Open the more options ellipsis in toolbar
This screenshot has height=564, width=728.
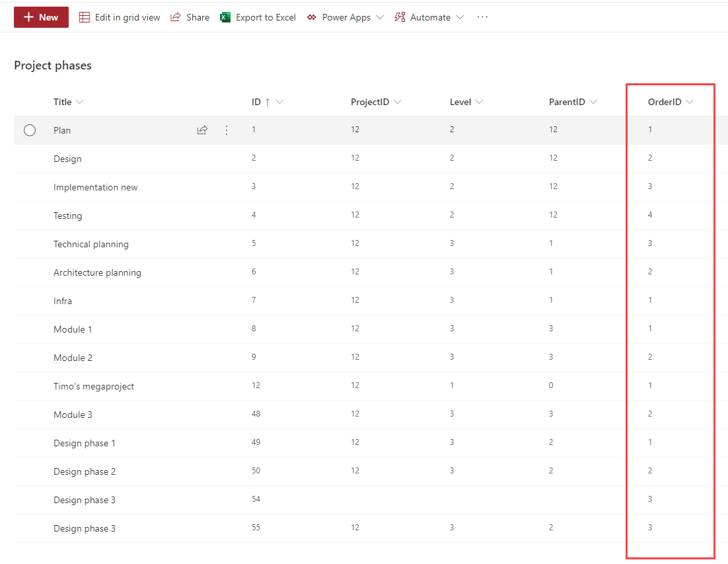tap(482, 17)
